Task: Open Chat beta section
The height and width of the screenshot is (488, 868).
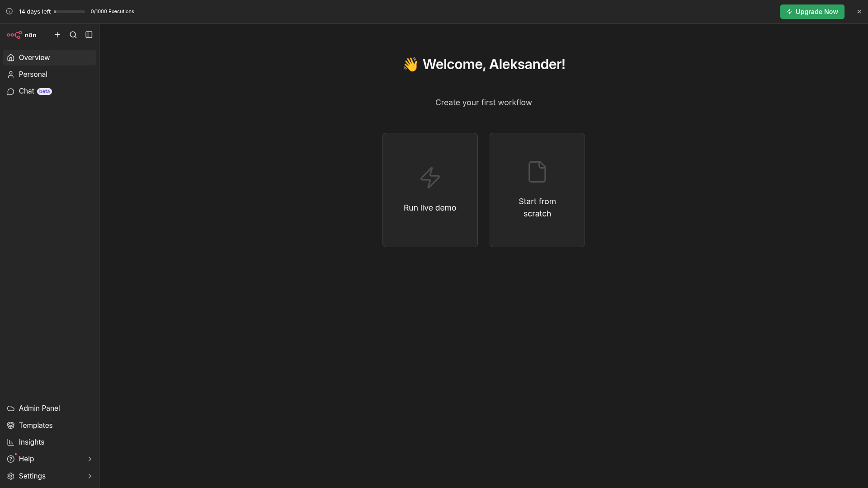Action: (27, 91)
